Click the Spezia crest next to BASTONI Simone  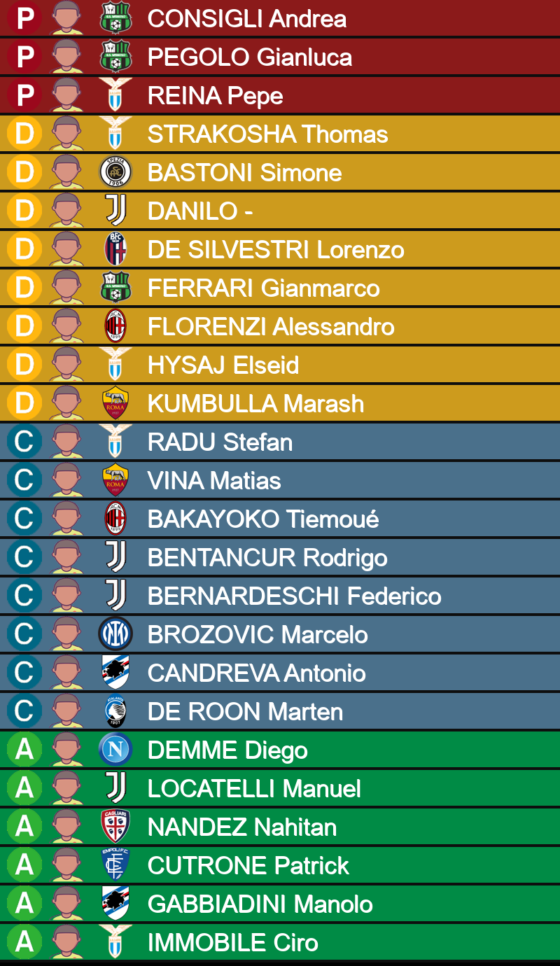(115, 172)
